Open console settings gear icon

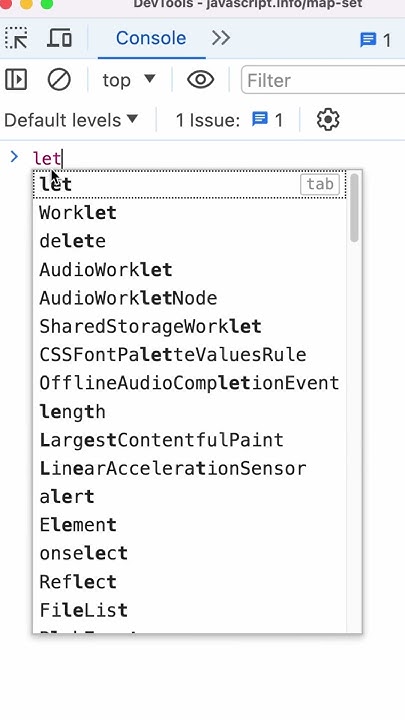[328, 120]
